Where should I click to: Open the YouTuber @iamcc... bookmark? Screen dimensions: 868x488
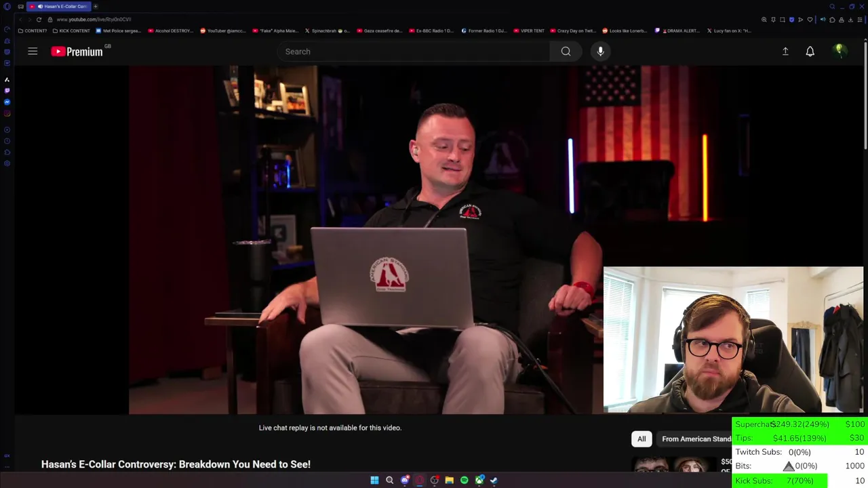tap(222, 30)
